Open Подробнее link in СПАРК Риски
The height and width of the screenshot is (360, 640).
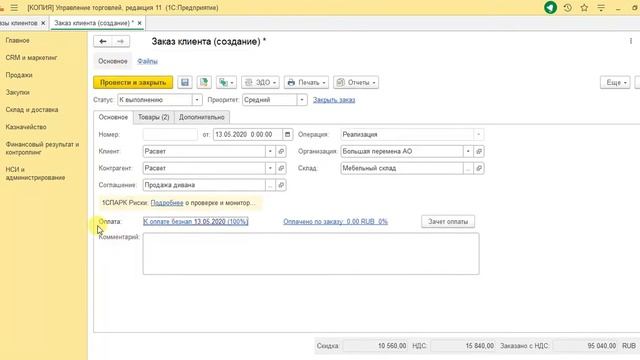pyautogui.click(x=167, y=203)
